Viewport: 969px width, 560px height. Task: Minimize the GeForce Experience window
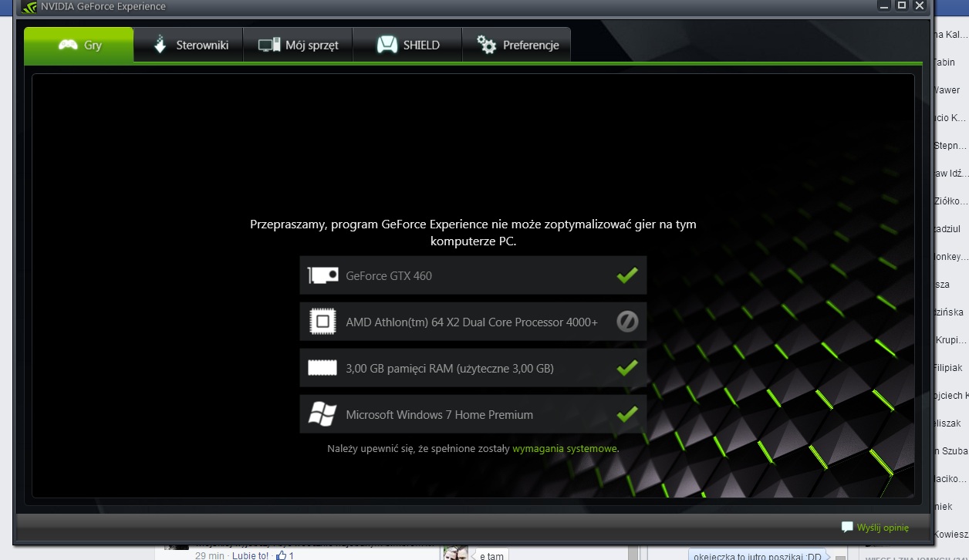pyautogui.click(x=884, y=5)
